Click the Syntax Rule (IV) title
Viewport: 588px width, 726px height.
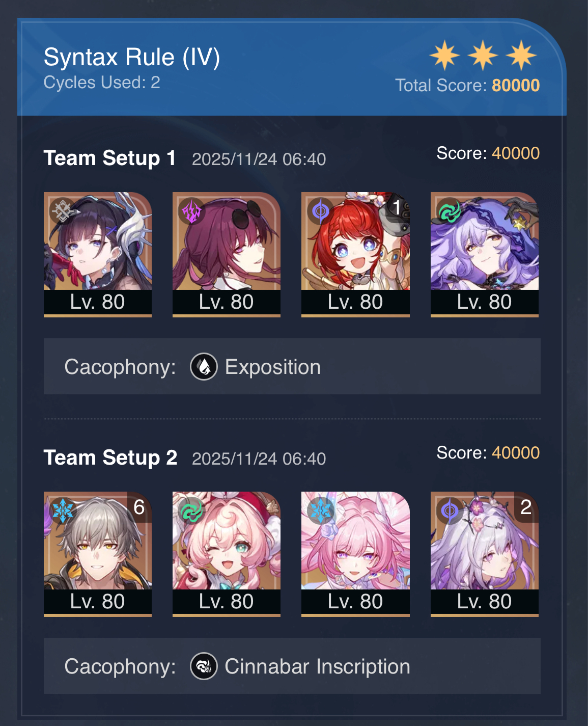point(132,57)
